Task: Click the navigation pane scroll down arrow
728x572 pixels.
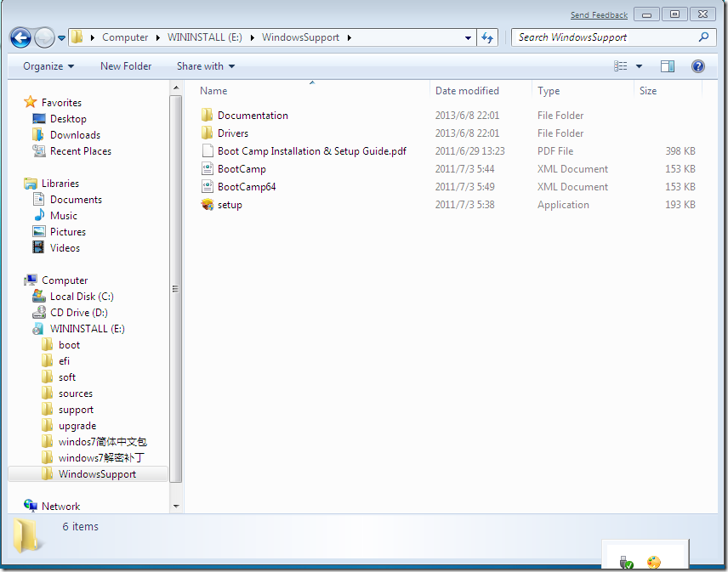Action: pos(176,506)
